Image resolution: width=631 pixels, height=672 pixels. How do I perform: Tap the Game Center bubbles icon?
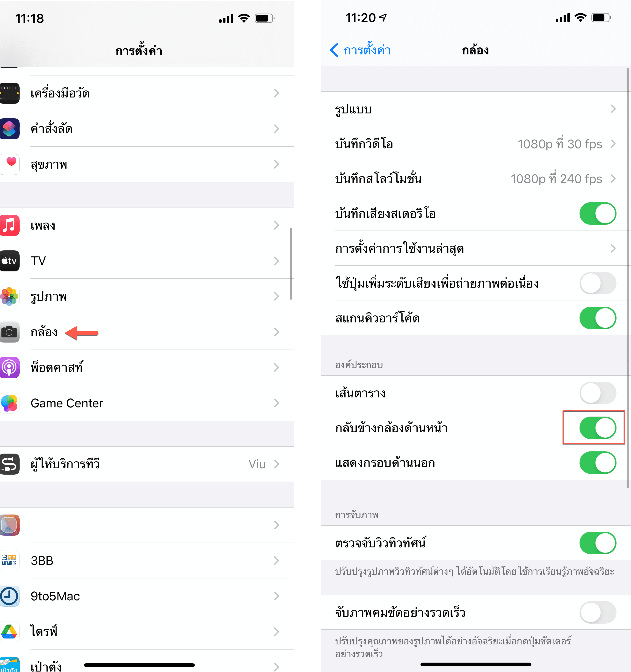(x=9, y=403)
